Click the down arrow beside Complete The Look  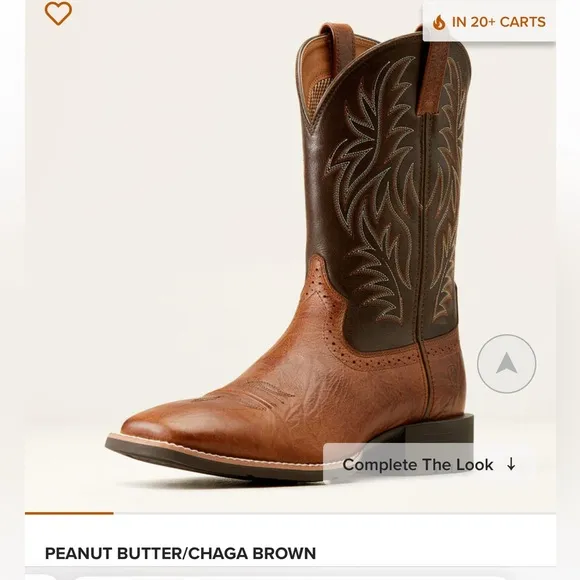[x=511, y=464]
